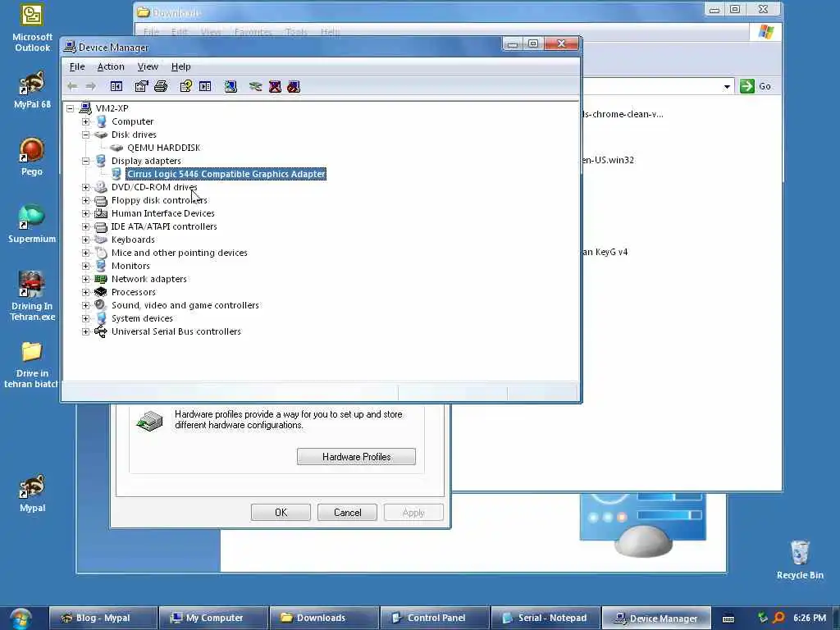Click the Scan for hardware changes icon
Viewport: 840px width, 630px height.
[x=231, y=86]
